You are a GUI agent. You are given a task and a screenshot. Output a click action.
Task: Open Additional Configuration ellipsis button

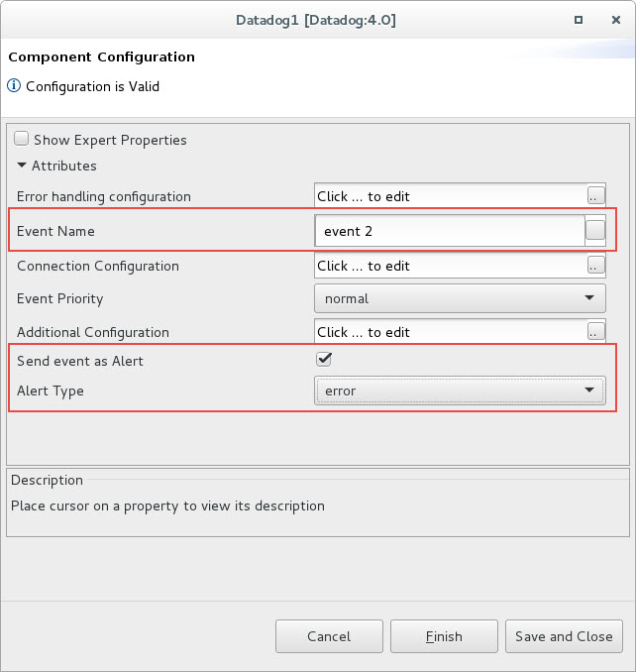[x=595, y=331]
